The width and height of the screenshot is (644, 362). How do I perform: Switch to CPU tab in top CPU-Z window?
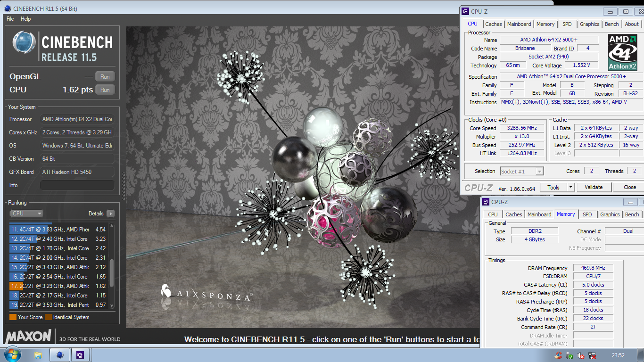472,24
